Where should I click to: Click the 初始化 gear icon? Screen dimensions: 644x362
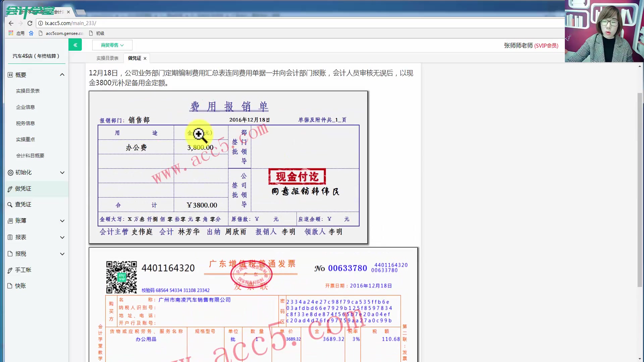coord(10,173)
